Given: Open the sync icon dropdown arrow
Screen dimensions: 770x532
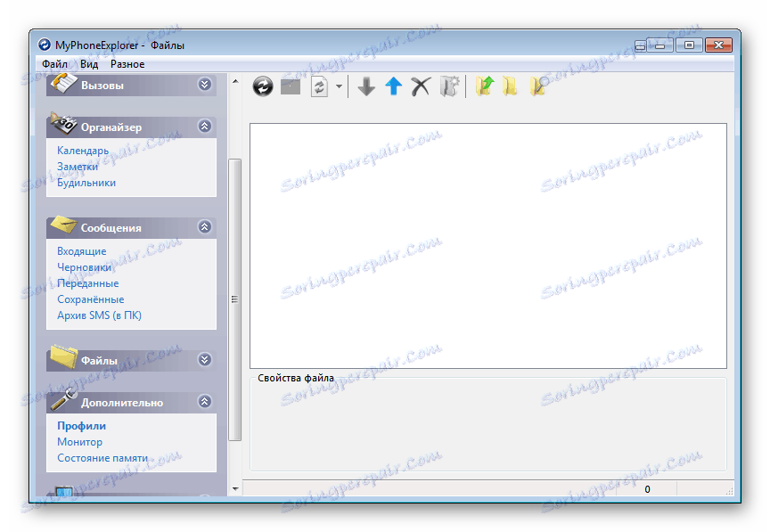Looking at the screenshot, I should point(339,86).
